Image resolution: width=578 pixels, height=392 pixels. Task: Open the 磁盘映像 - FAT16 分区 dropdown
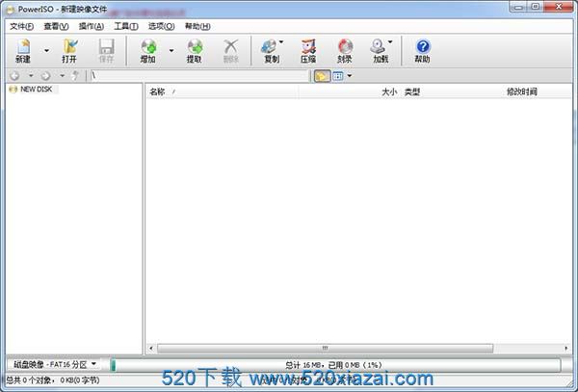55,364
